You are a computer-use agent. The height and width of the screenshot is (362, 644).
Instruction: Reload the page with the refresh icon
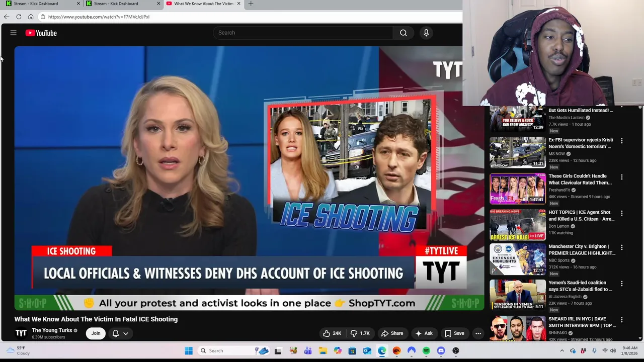19,17
